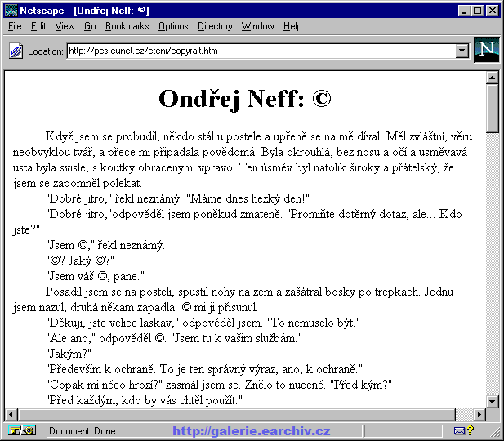
Task: Click the empty progress bar panel in status bar
Action: point(404,430)
